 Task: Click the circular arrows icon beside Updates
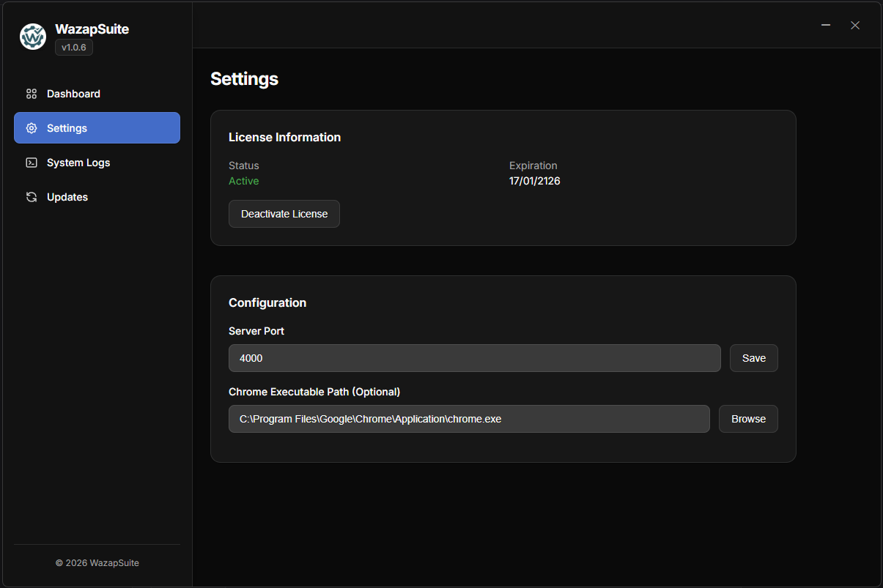31,197
